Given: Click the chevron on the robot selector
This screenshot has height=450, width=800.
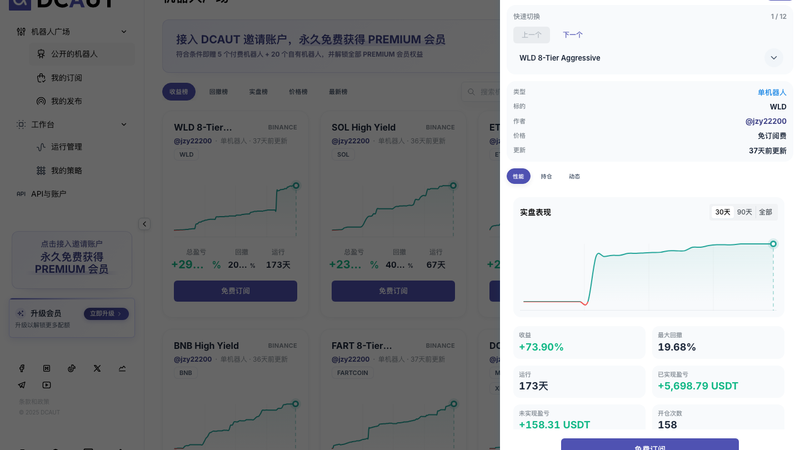Looking at the screenshot, I should pyautogui.click(x=773, y=58).
